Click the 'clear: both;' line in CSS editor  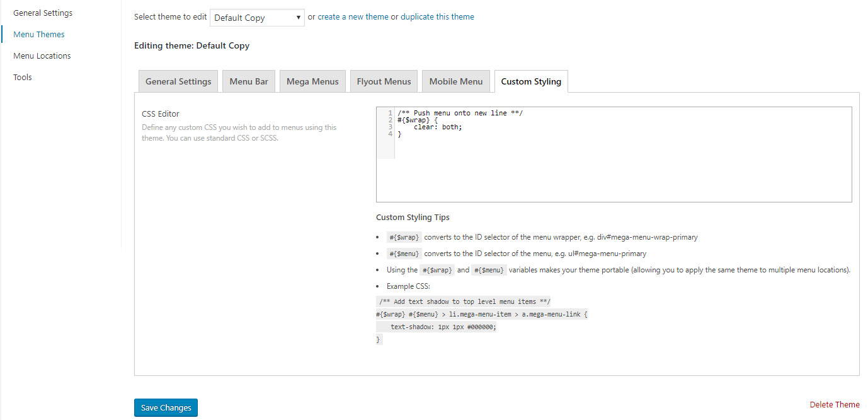(x=438, y=127)
